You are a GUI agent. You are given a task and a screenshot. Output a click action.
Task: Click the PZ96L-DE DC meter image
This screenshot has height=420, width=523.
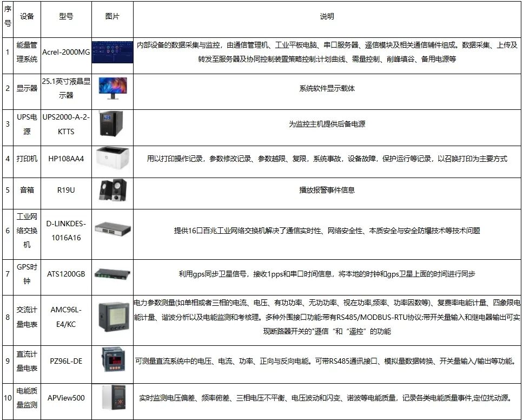pyautogui.click(x=112, y=359)
